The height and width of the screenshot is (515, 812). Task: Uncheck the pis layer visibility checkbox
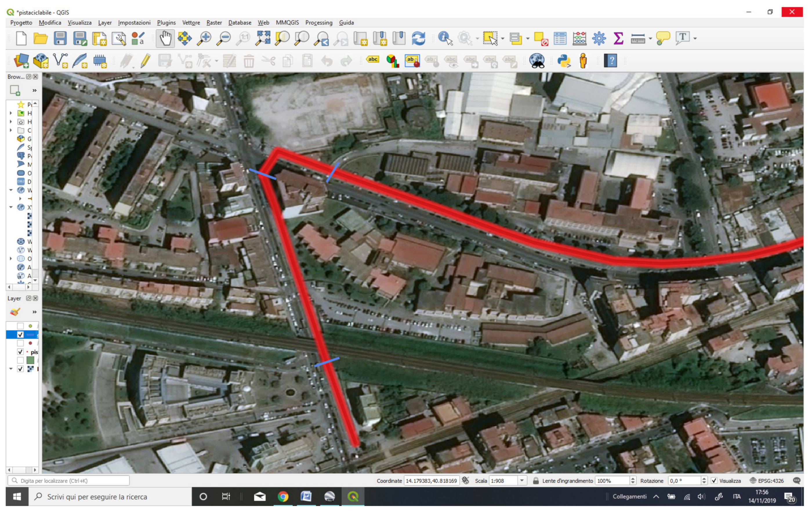point(20,352)
